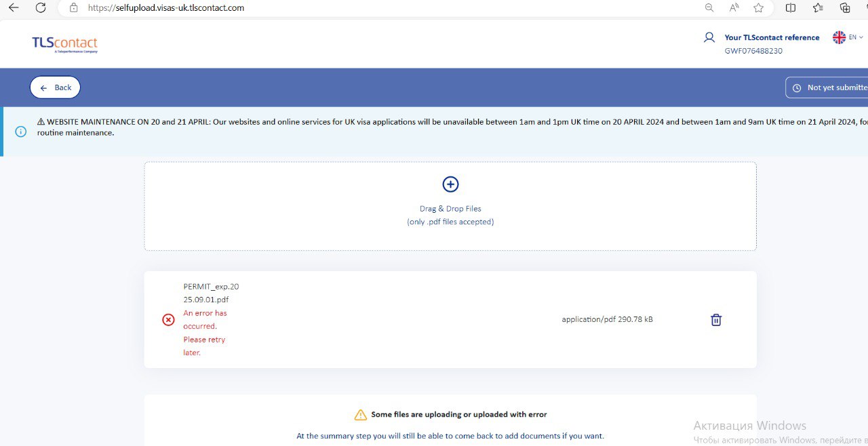Screen dimensions: 868x446
Task: Open browser collections panel
Action: (x=845, y=8)
